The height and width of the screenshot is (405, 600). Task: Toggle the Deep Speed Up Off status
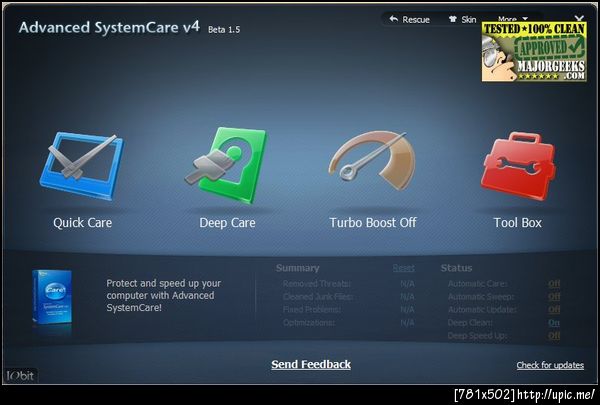554,336
